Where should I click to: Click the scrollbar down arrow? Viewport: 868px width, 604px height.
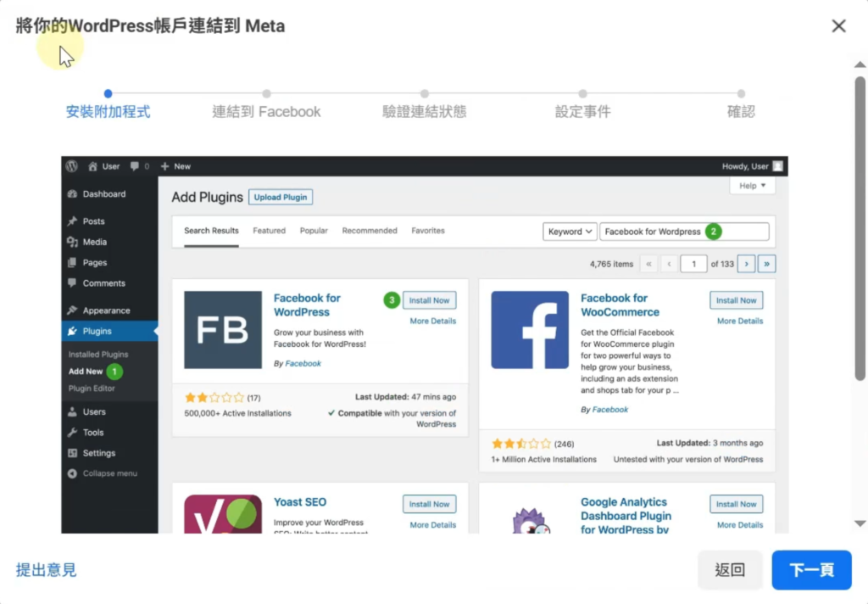coord(860,523)
